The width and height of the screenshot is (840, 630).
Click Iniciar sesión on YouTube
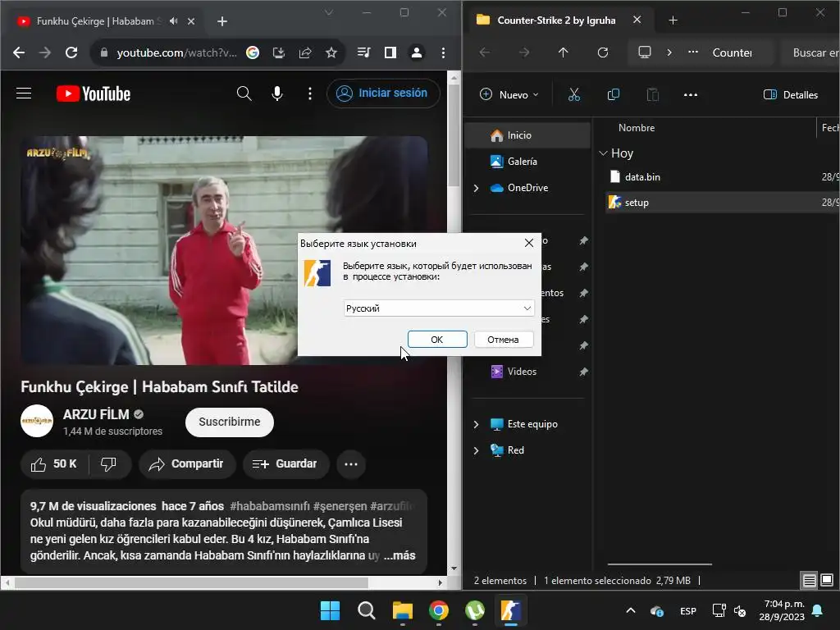click(383, 94)
